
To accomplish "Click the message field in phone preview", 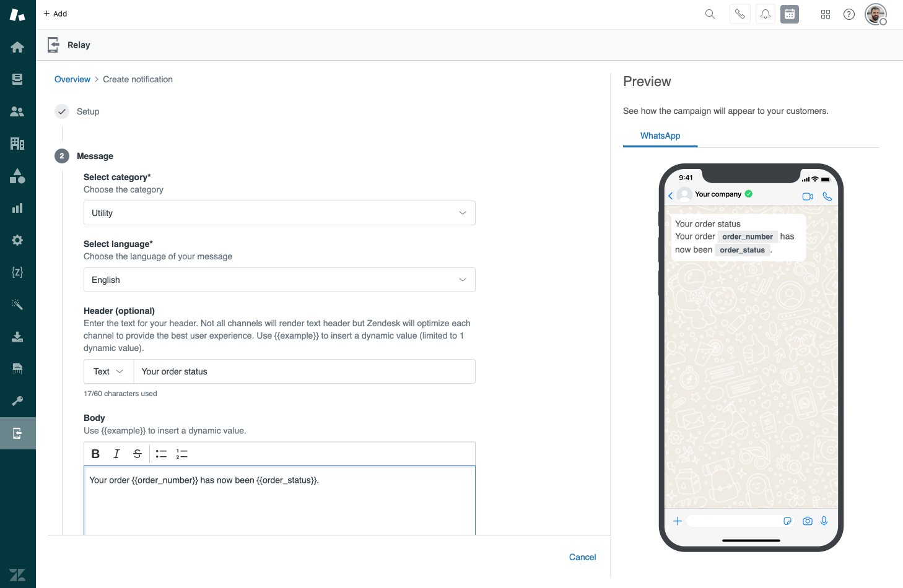I will (741, 521).
